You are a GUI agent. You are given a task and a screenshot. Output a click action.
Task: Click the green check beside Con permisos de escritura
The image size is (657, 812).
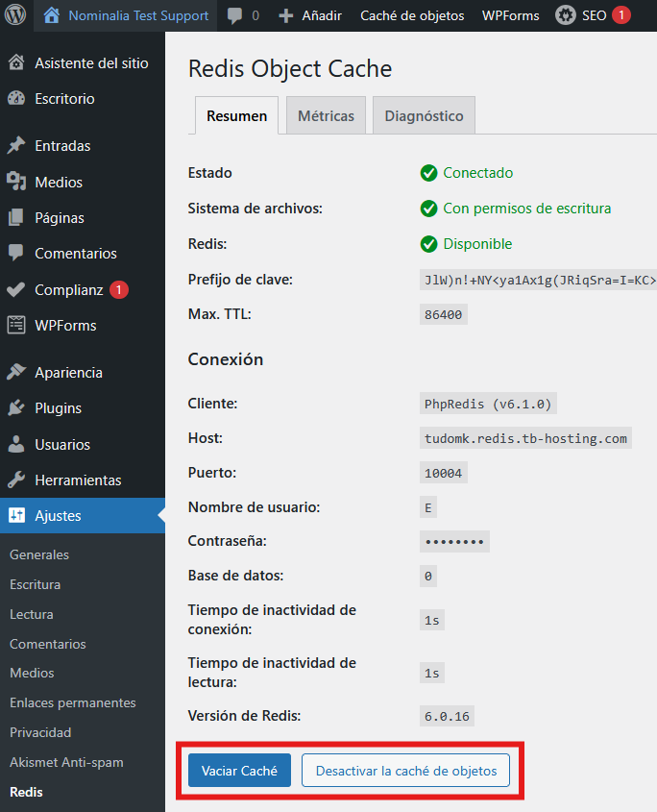tap(428, 209)
